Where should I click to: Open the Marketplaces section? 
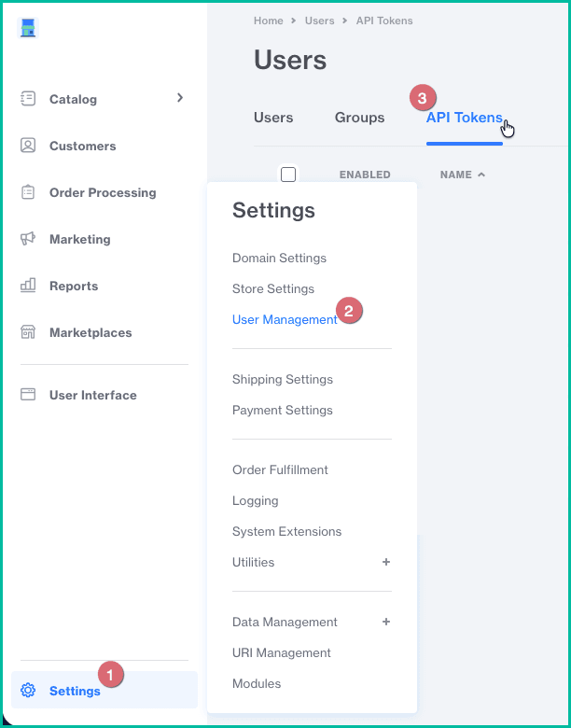click(91, 333)
